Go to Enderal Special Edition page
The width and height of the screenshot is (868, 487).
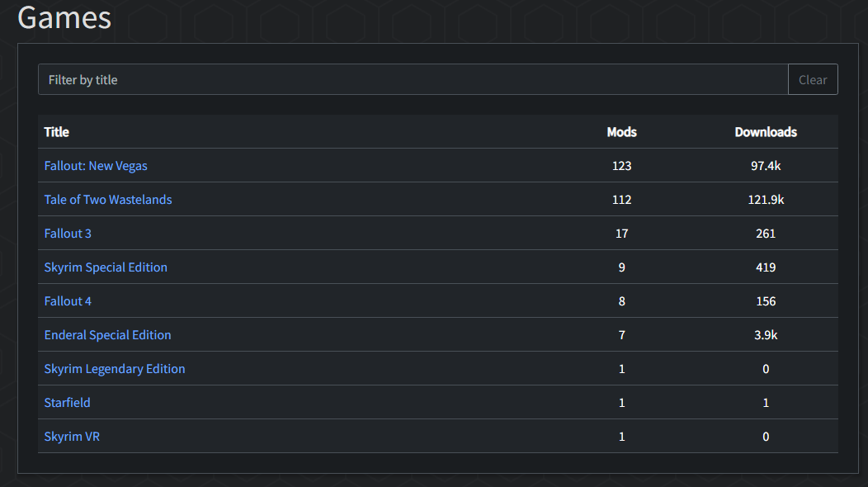pos(107,334)
